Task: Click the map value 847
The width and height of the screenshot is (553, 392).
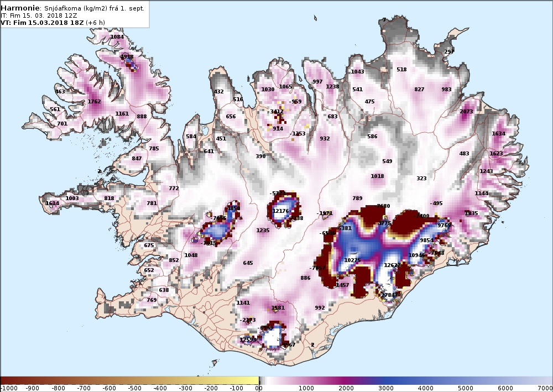Action: pos(137,158)
